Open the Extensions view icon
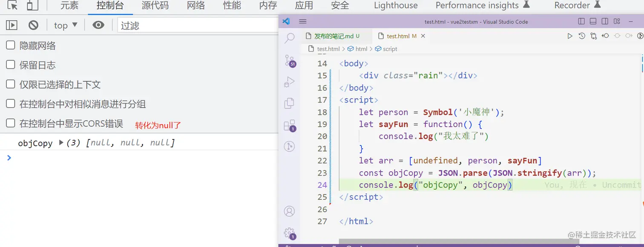Screen dimensions: 644x247 (289, 125)
